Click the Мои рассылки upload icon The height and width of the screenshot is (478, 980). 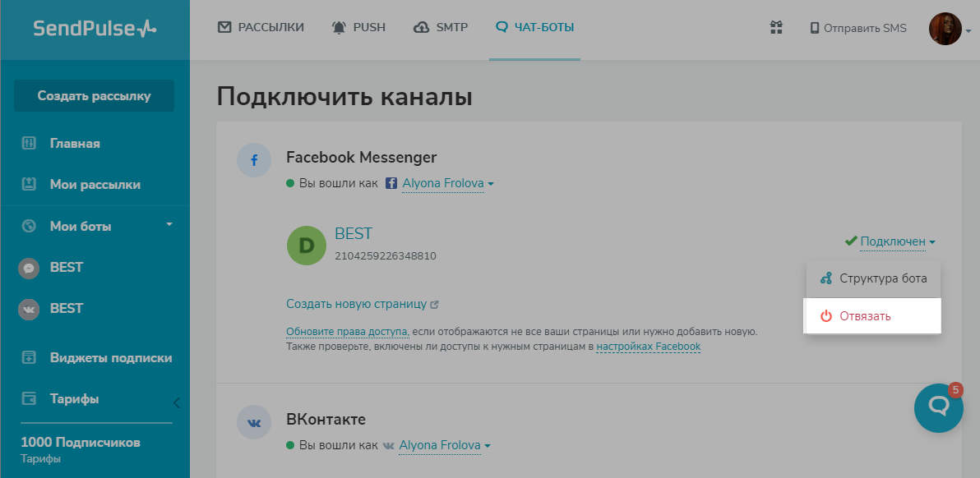(29, 184)
